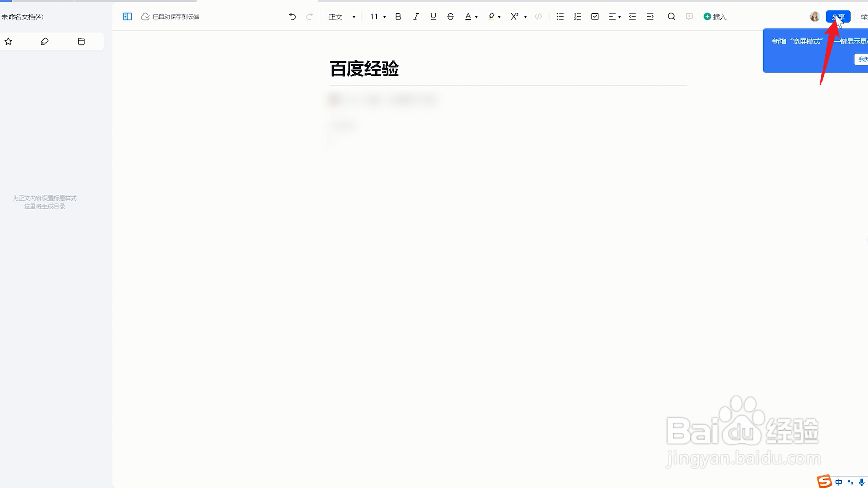Open the folder icon in sidebar

[x=81, y=42]
